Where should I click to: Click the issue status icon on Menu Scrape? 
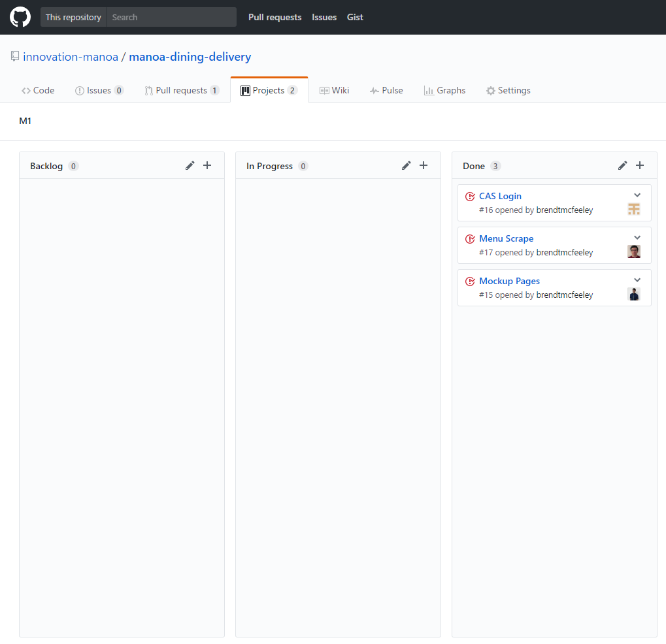[x=470, y=239]
